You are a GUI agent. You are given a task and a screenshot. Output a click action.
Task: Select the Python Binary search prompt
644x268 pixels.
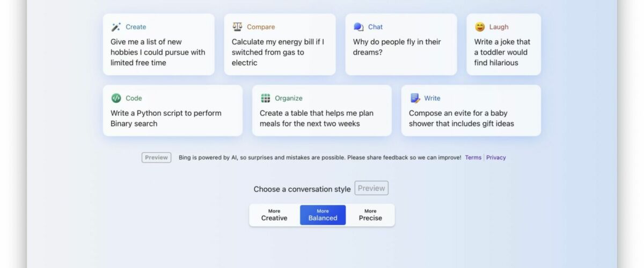coord(172,110)
